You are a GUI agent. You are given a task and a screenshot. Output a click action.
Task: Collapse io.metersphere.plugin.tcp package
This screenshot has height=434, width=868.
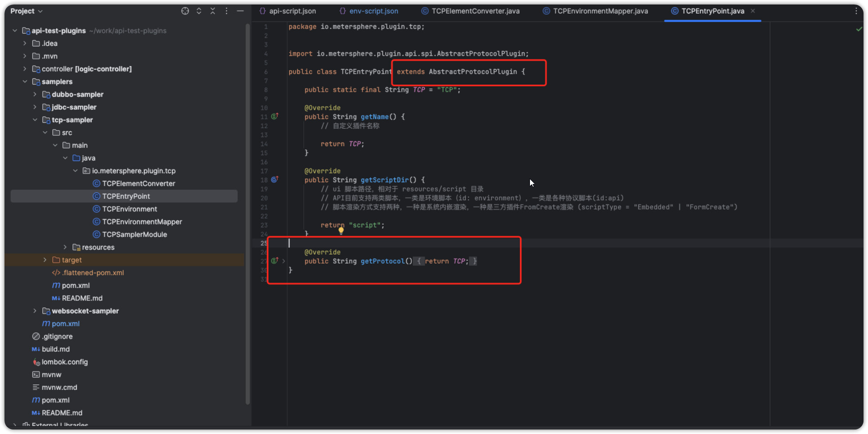(x=75, y=170)
